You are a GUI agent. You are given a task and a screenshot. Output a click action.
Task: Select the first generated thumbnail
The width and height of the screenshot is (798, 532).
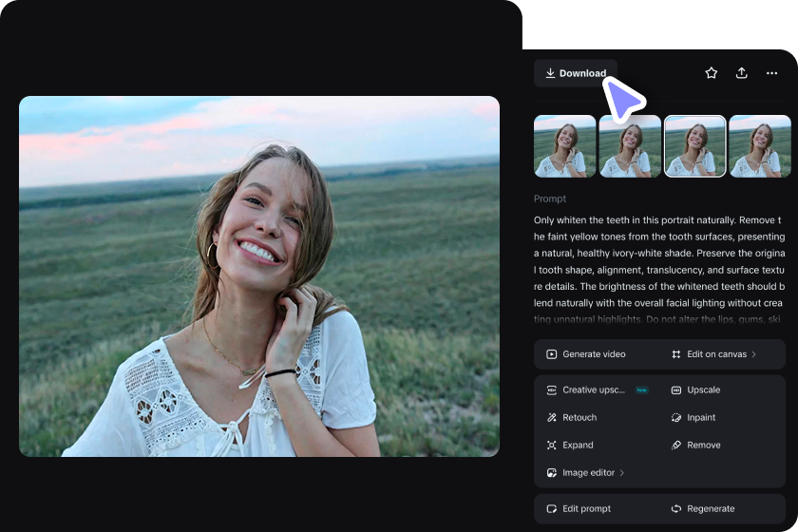pyautogui.click(x=564, y=146)
